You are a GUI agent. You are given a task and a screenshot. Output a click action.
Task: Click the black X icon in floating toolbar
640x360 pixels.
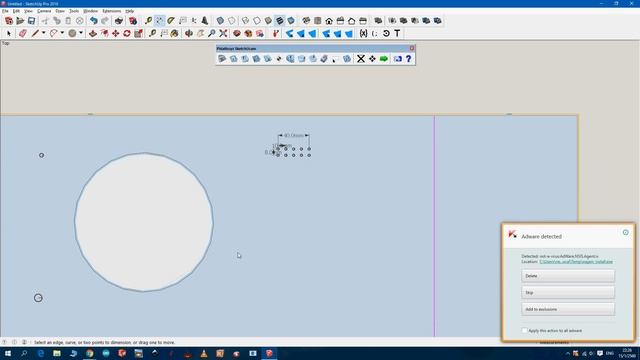[361, 59]
